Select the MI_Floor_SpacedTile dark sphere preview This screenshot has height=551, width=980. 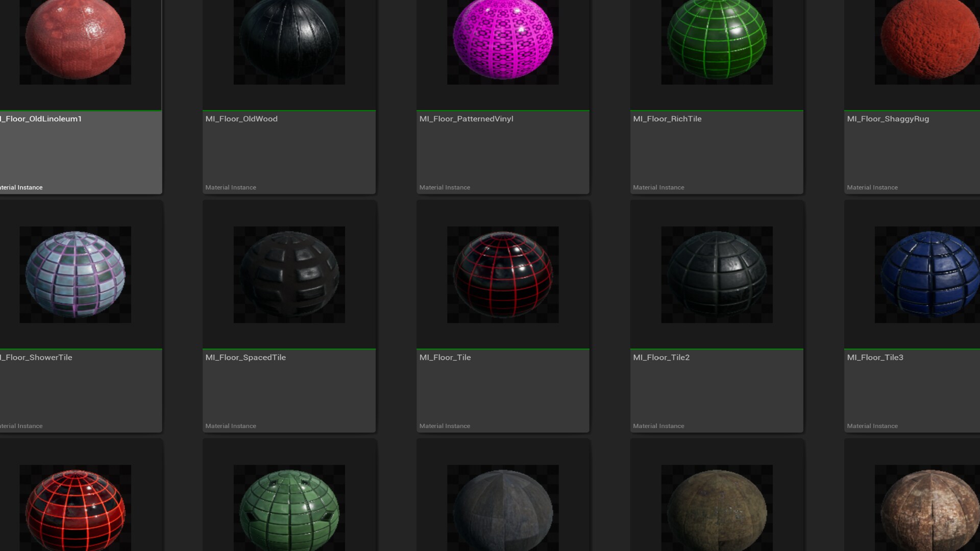pos(289,274)
